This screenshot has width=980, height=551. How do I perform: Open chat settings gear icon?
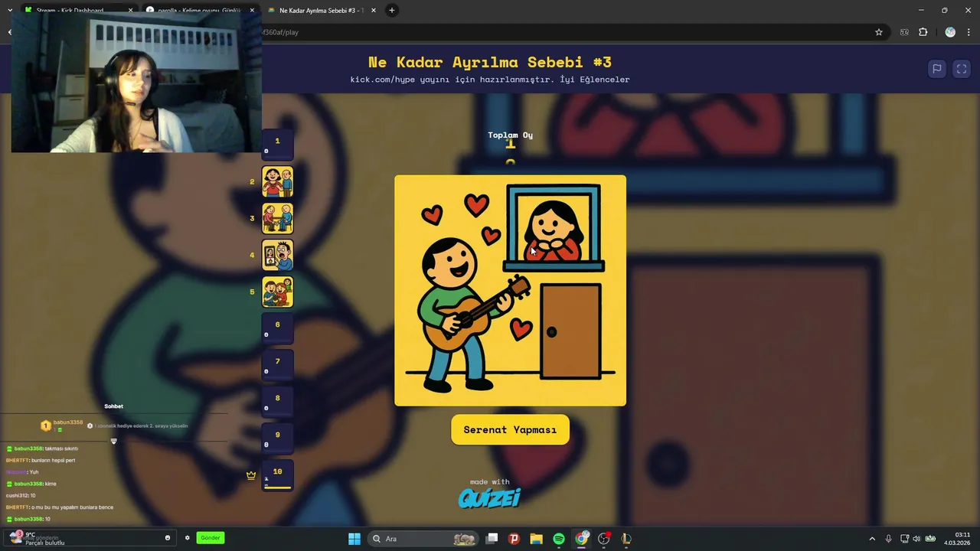187,538
